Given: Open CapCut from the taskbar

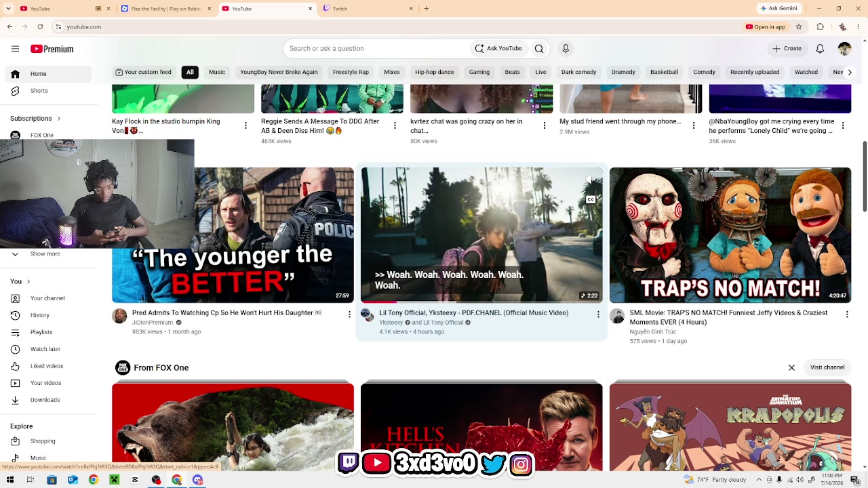Looking at the screenshot, I should [135, 480].
